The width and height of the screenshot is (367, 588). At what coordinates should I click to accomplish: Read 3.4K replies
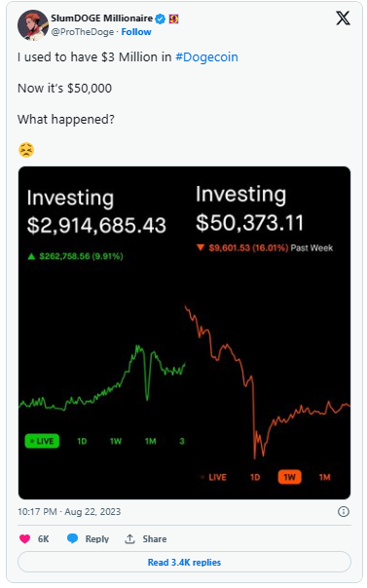184,562
